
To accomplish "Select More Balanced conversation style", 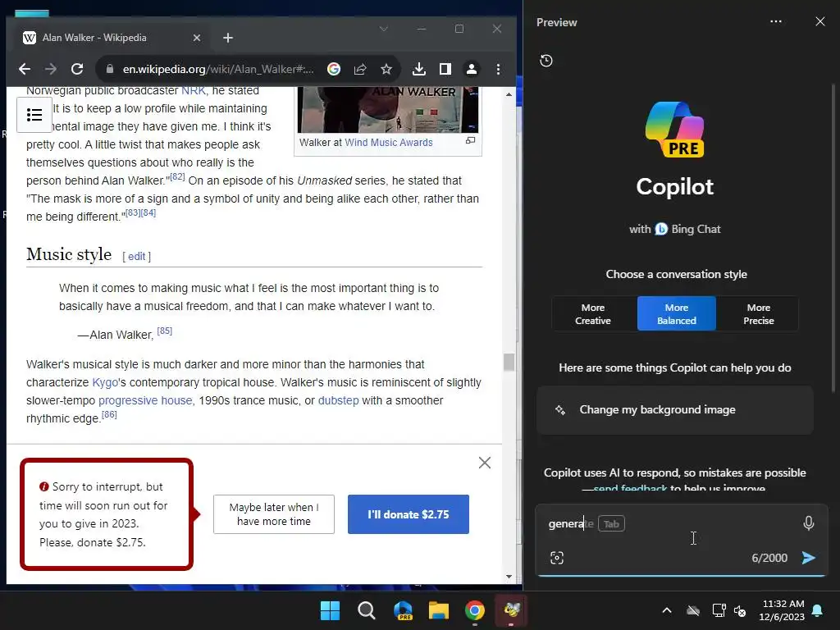I will [x=677, y=314].
